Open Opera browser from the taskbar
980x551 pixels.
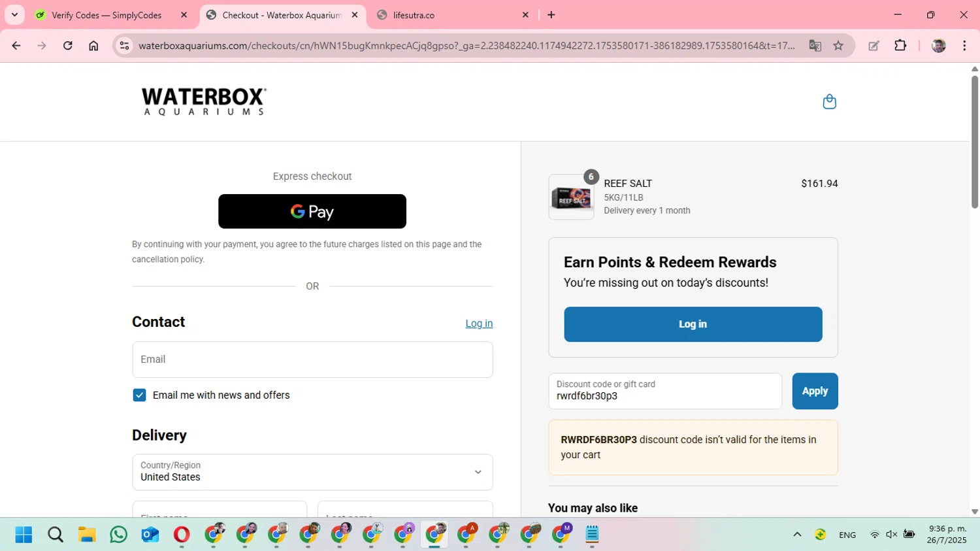pyautogui.click(x=182, y=535)
